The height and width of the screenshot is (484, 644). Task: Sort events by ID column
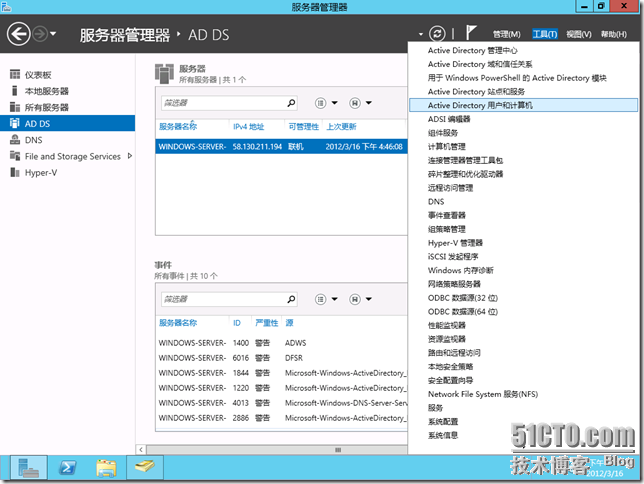[x=237, y=323]
